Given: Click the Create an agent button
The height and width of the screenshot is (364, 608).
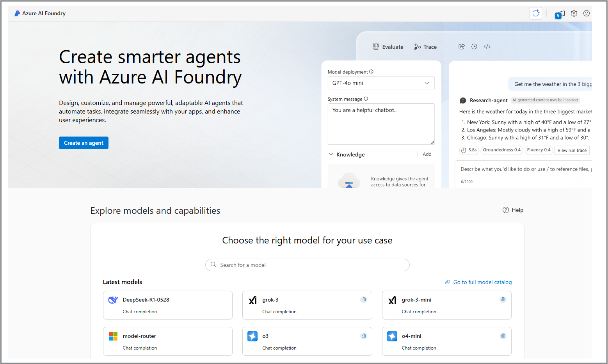Looking at the screenshot, I should (84, 143).
